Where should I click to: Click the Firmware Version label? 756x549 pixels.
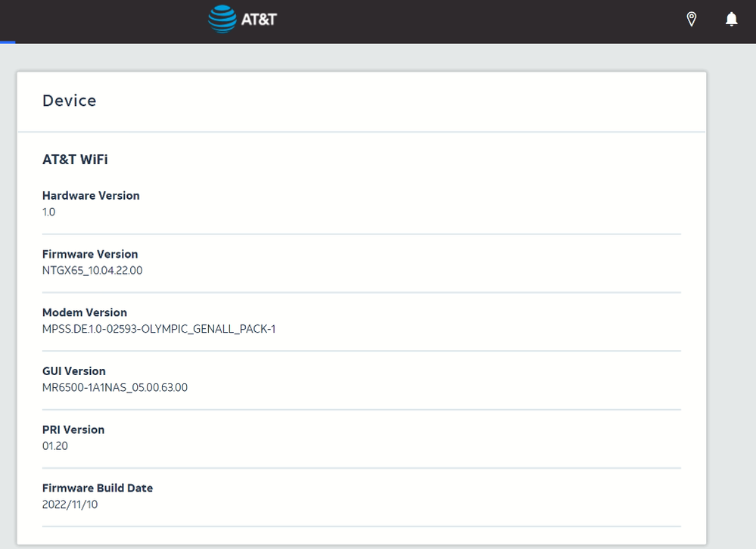90,254
